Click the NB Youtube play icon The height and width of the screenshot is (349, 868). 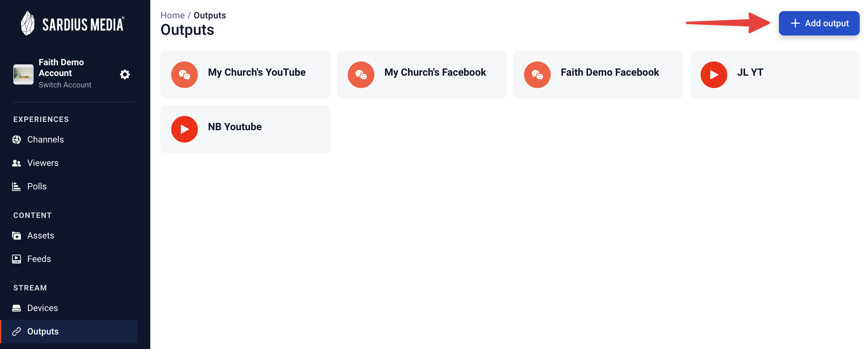pyautogui.click(x=184, y=129)
